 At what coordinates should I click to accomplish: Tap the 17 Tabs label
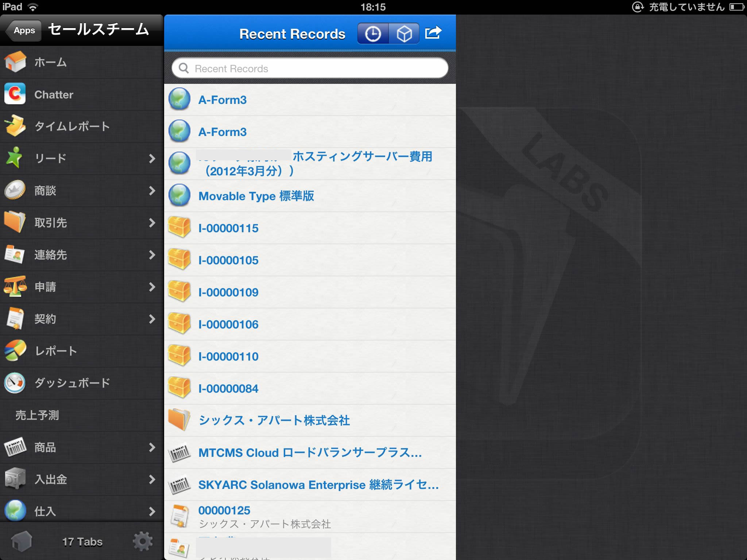point(82,542)
